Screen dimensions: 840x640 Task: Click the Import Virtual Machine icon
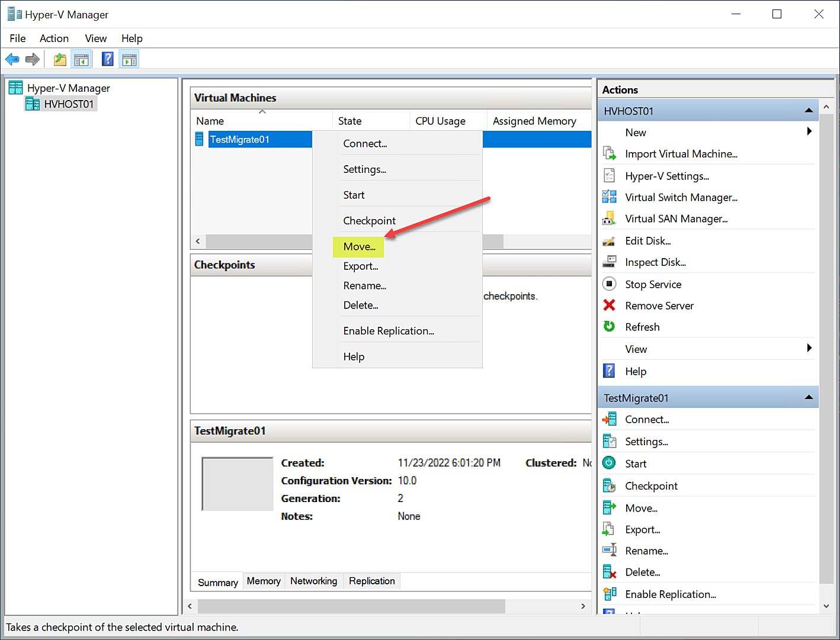[609, 154]
